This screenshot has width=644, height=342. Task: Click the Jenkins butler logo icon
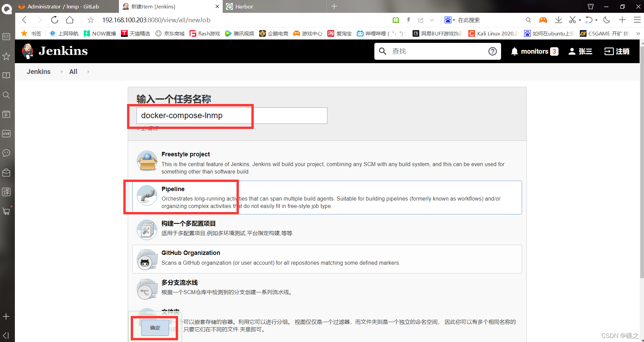[28, 51]
